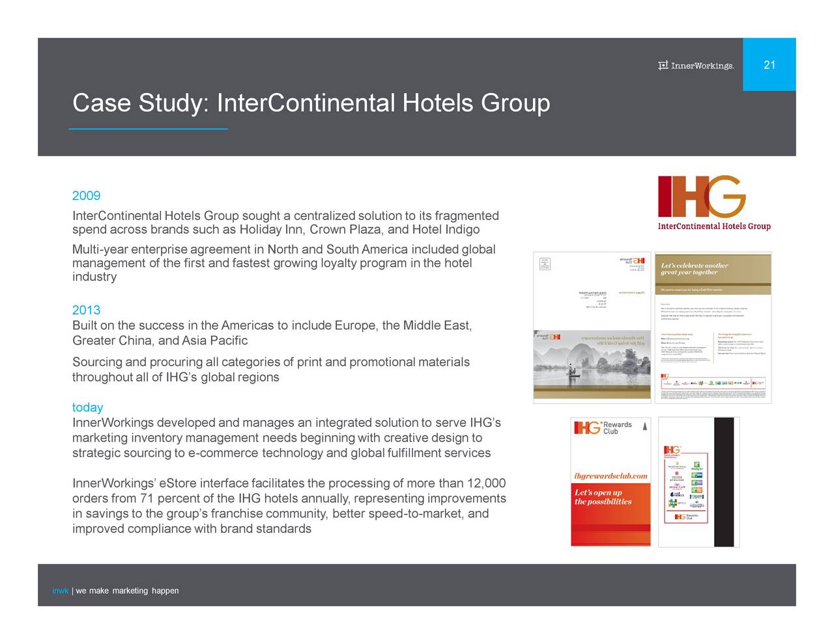This screenshot has width=834, height=644.
Task: Click the "ihgrewardsclub.com" text on the brochure
Action: point(611,476)
